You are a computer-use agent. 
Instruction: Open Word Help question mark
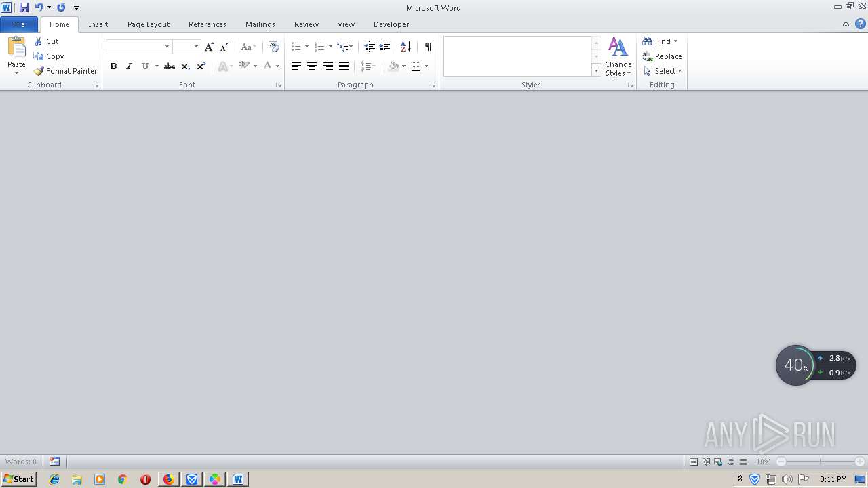(x=861, y=24)
